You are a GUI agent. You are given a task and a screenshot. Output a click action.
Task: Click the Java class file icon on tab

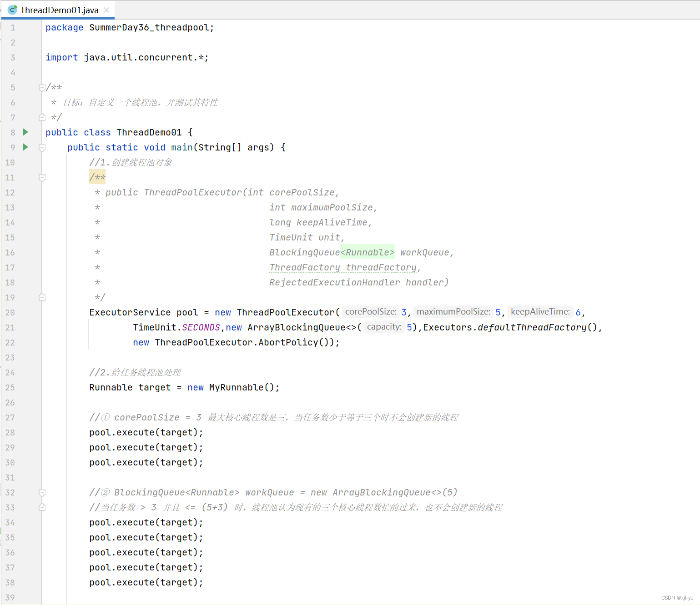(x=13, y=10)
